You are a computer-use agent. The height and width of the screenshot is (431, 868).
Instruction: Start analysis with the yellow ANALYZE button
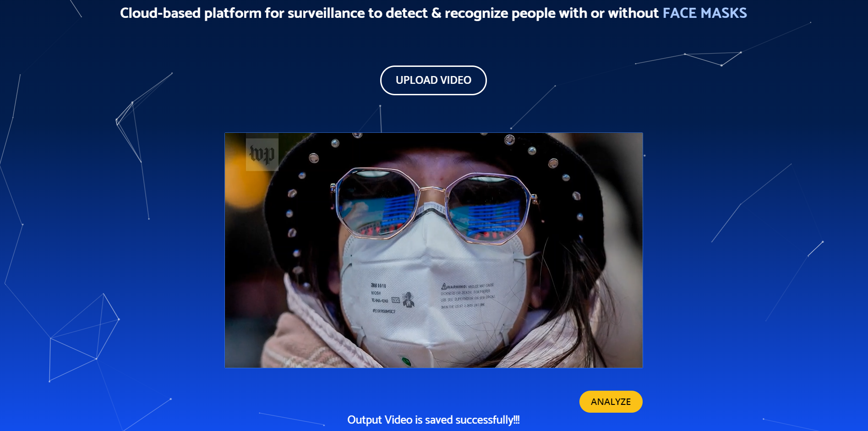tap(611, 402)
